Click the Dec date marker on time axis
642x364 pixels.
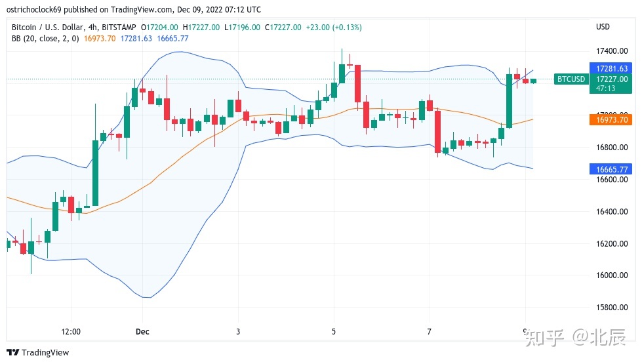142,332
